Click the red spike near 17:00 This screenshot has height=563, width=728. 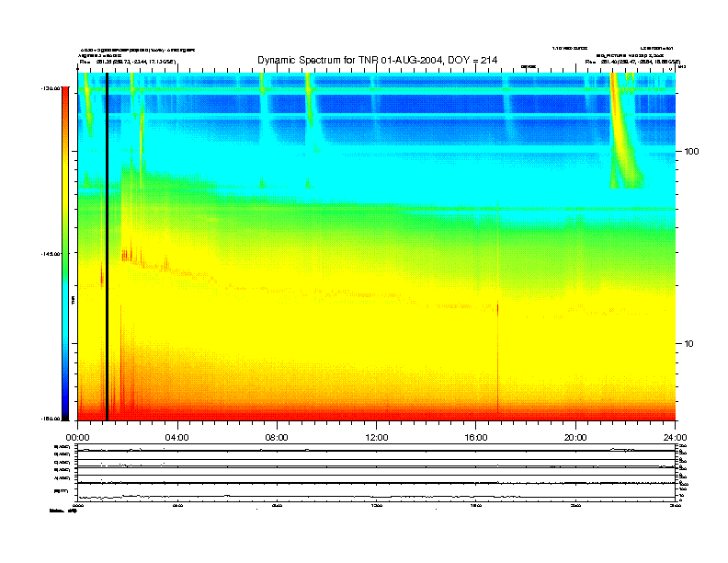pyautogui.click(x=497, y=311)
